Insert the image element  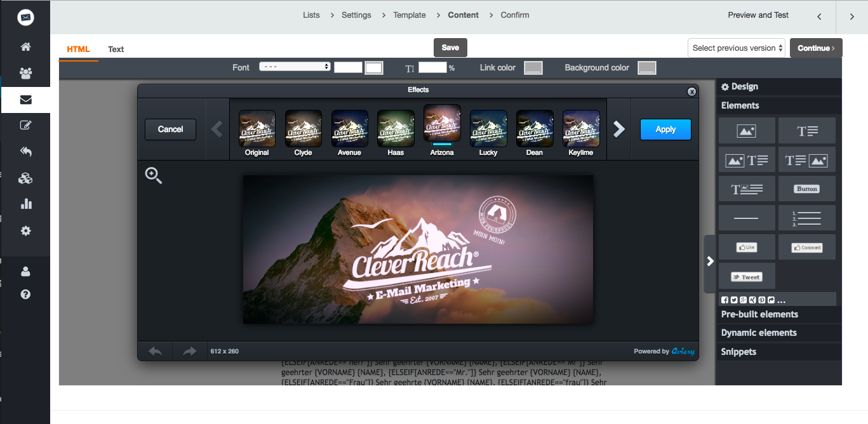747,131
